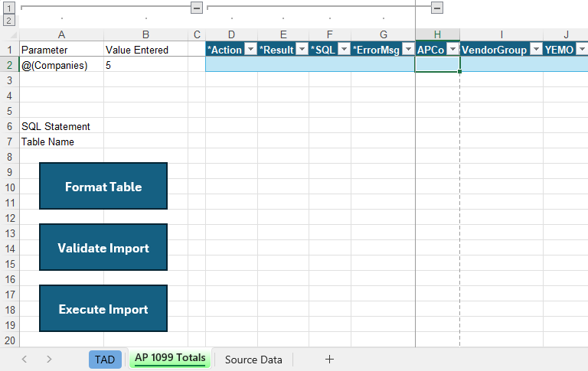The image size is (588, 371).
Task: Collapse the column group over D–G
Action: [437, 8]
